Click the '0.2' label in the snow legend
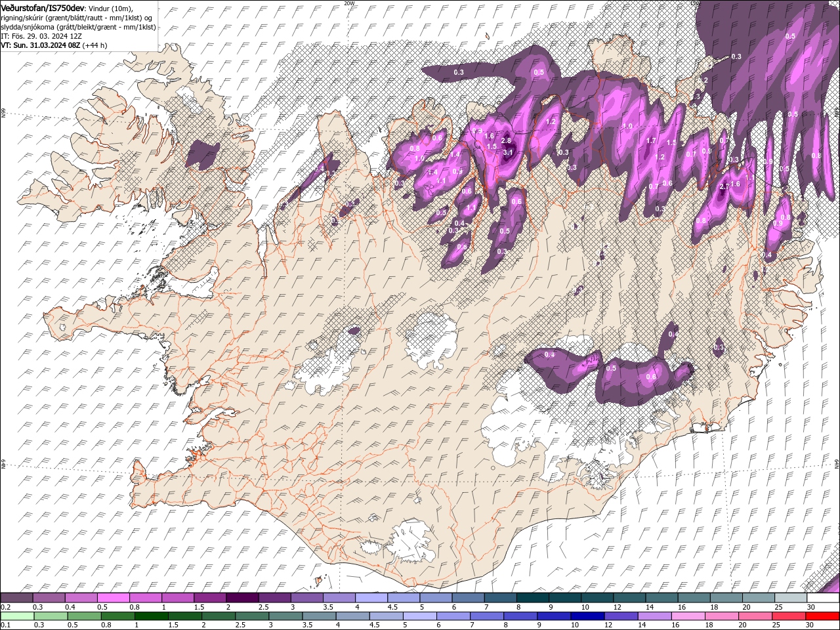Screen dimensions: 840x630 point(5,607)
